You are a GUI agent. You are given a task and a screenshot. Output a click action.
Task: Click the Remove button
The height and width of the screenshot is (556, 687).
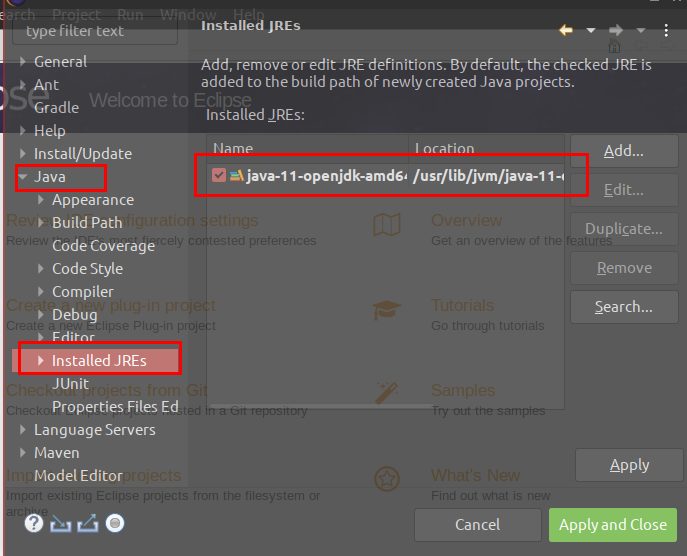click(624, 268)
